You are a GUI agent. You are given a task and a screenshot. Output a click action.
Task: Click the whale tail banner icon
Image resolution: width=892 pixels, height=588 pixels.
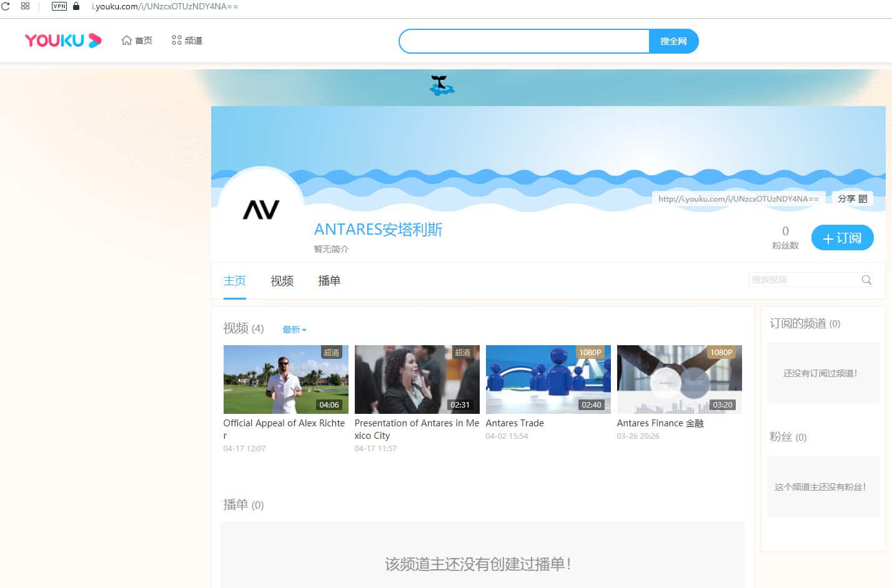click(442, 85)
